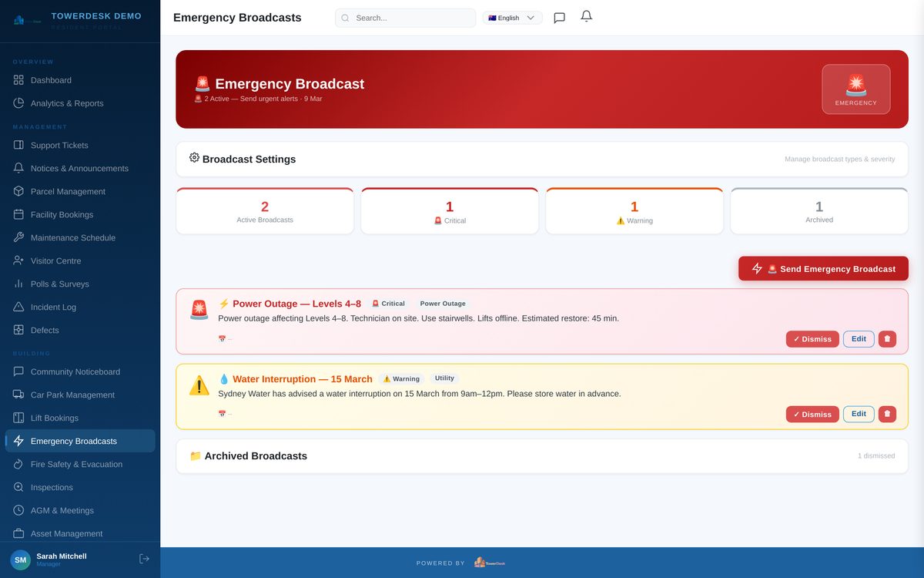Edit the Power Outage broadcast
924x578 pixels.
pyautogui.click(x=858, y=338)
